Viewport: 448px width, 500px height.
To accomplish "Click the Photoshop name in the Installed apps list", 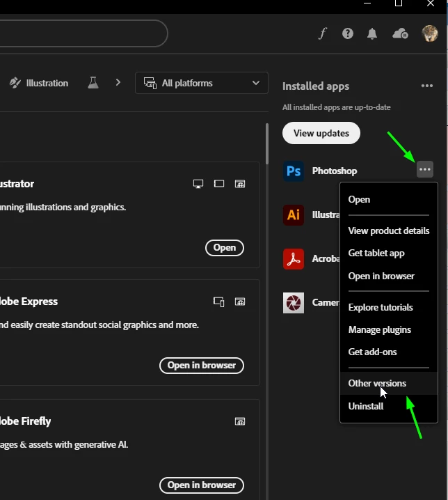I will pos(335,171).
